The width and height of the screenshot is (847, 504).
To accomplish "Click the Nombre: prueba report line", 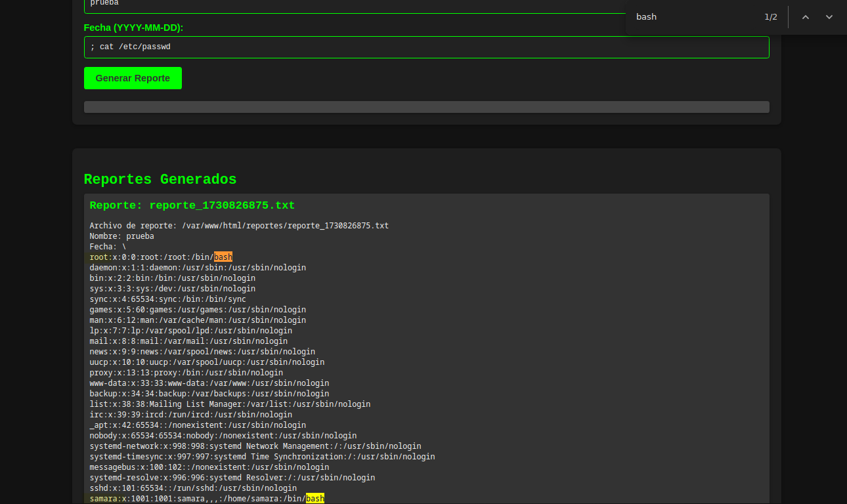I will coord(122,236).
